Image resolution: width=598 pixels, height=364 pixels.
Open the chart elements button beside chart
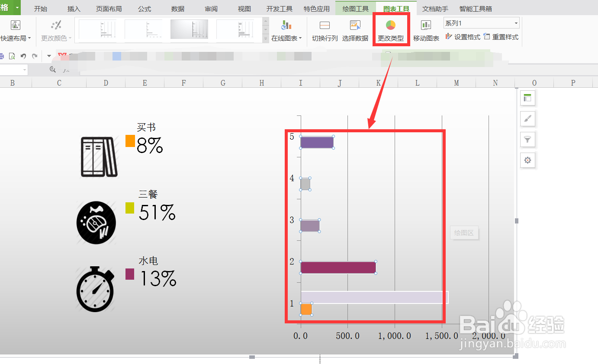527,98
